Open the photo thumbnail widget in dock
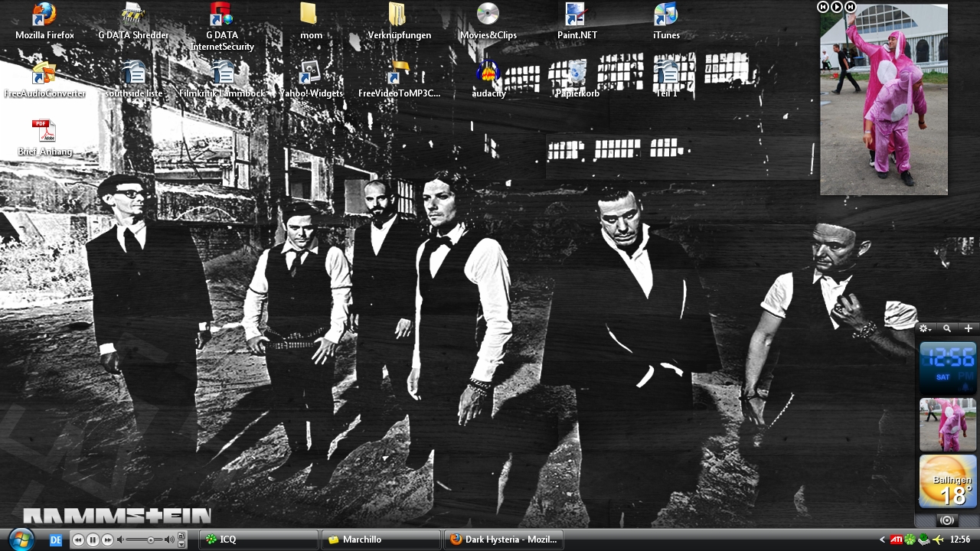 tap(948, 424)
